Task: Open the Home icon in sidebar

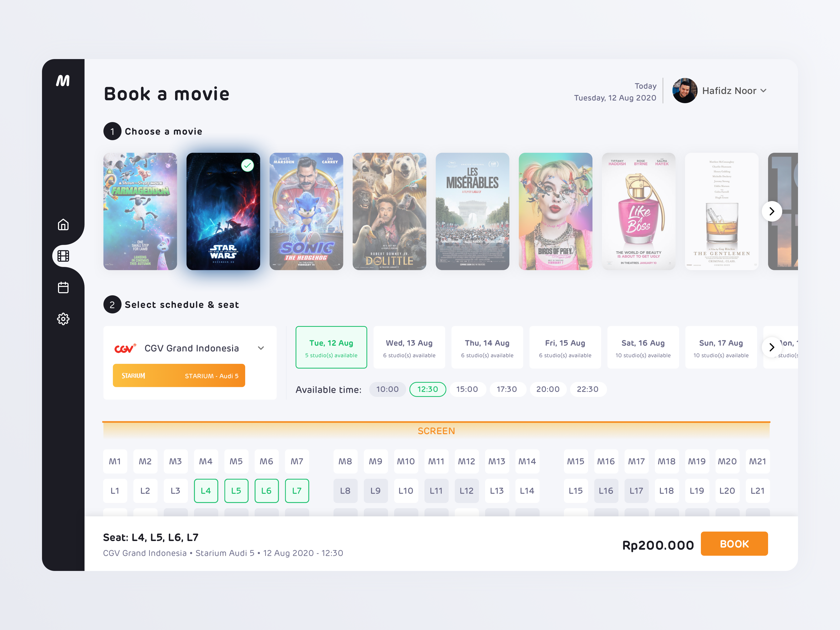Action: click(63, 224)
